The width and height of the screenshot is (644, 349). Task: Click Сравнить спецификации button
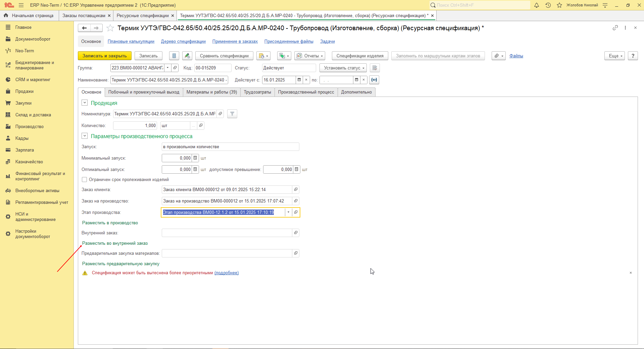pyautogui.click(x=224, y=56)
